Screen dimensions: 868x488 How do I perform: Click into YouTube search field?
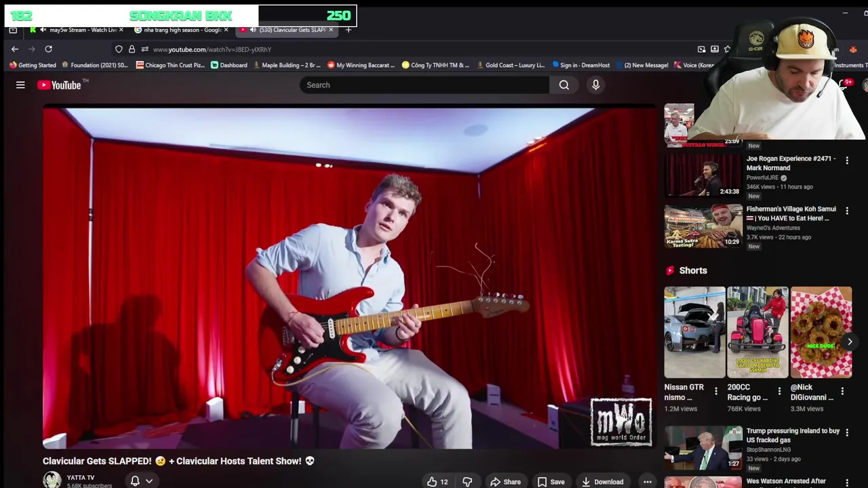point(425,85)
